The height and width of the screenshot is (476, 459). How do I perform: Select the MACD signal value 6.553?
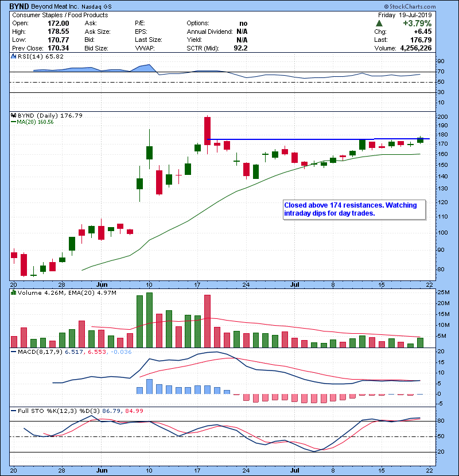pos(97,352)
